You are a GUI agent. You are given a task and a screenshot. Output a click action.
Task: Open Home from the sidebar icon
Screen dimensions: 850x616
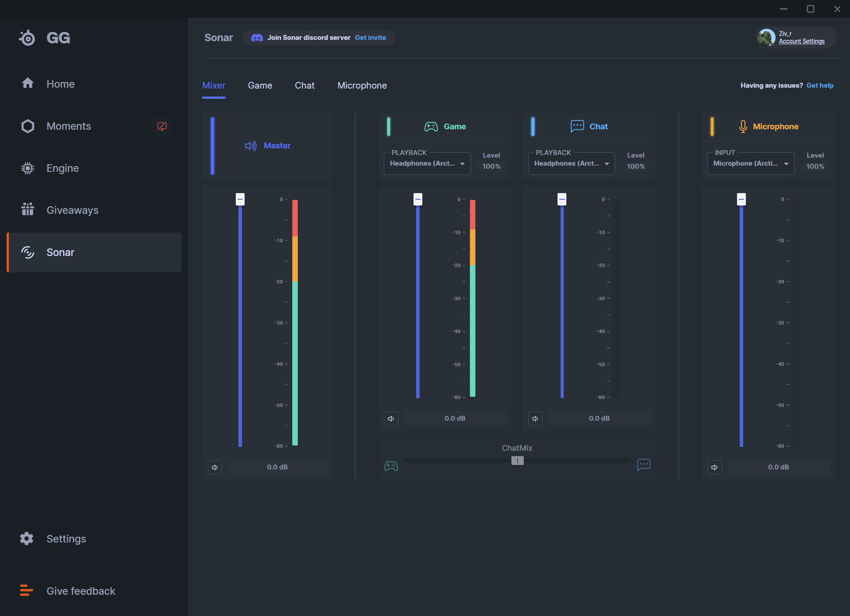tap(28, 83)
